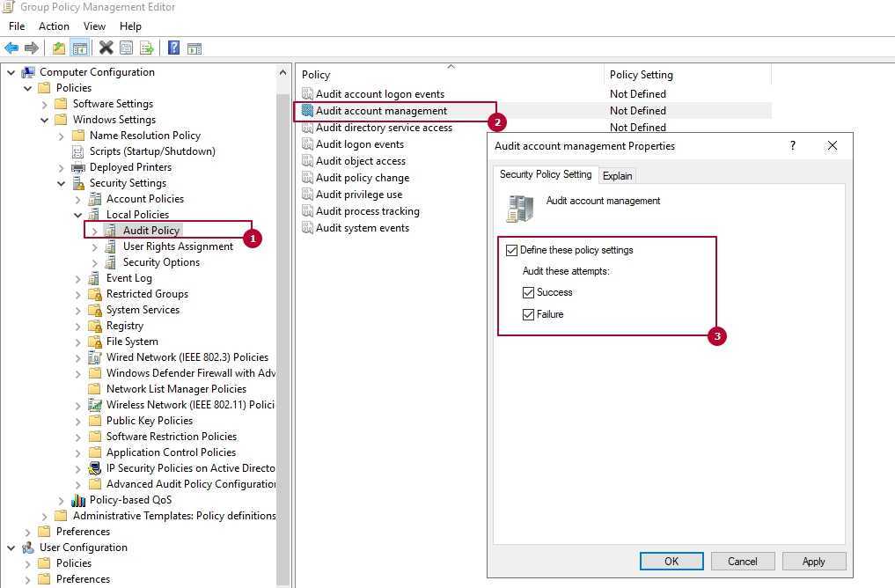Click the Wired Network policies icon

coord(95,357)
